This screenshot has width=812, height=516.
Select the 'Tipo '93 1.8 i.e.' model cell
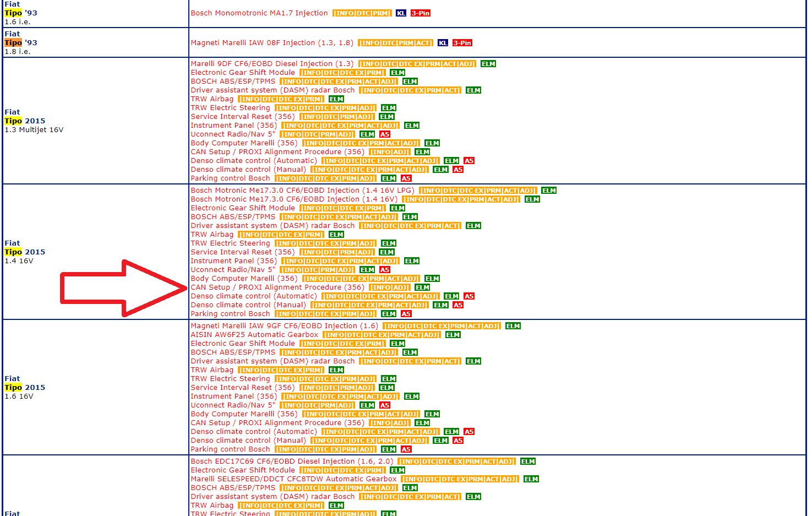coord(96,43)
